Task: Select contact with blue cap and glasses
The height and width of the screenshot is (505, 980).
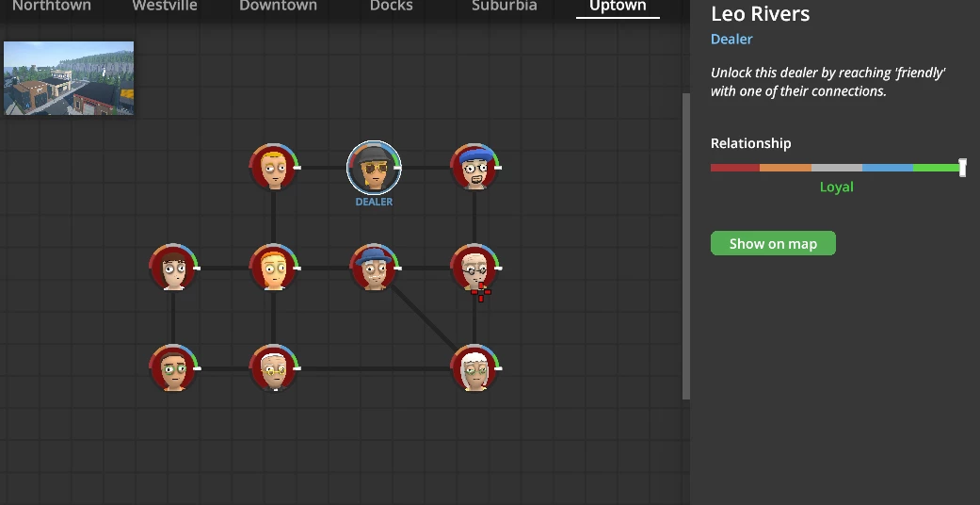Action: 474,167
